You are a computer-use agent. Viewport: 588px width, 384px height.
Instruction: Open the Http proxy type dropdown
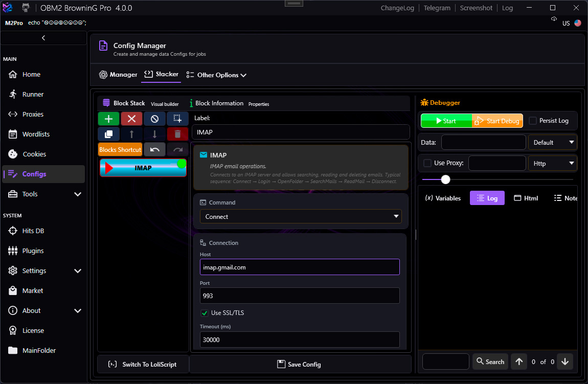552,163
